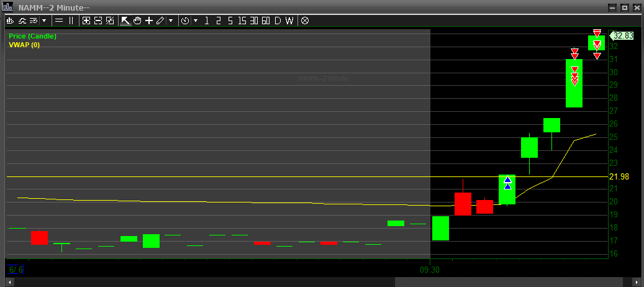Click the 21.98 yellow level label
The height and width of the screenshot is (287, 644).
(x=619, y=176)
